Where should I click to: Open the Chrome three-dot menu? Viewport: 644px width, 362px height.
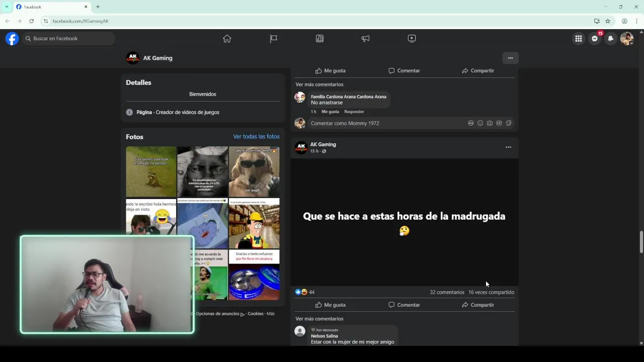click(636, 21)
